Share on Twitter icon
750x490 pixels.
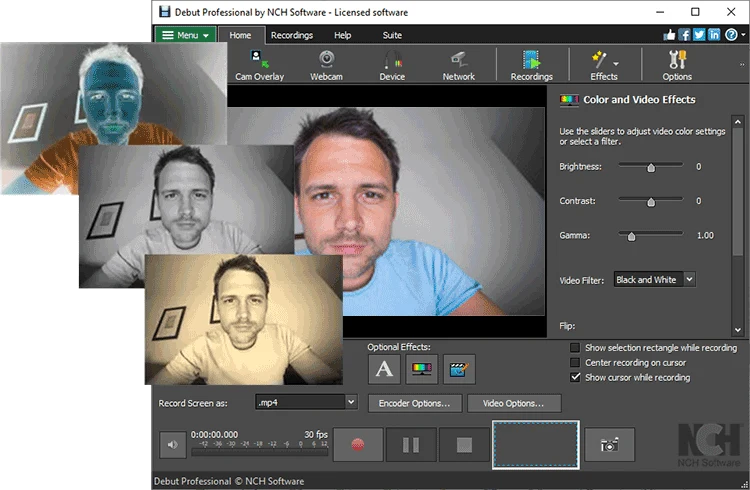click(699, 34)
